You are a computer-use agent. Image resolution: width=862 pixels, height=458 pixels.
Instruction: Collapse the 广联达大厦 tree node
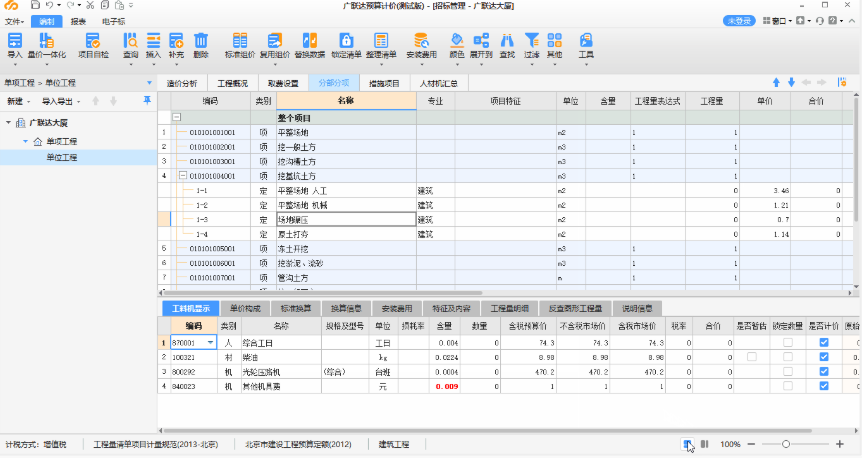(x=9, y=122)
